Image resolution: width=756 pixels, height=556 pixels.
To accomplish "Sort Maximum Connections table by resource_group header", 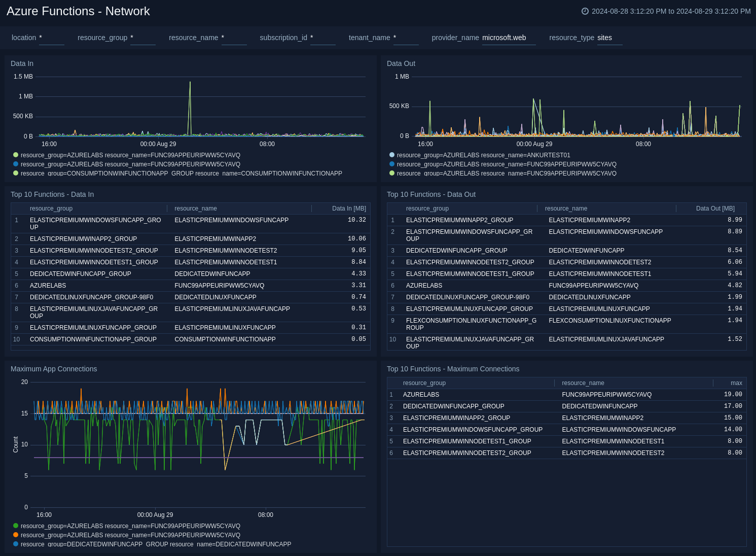I will click(x=424, y=383).
